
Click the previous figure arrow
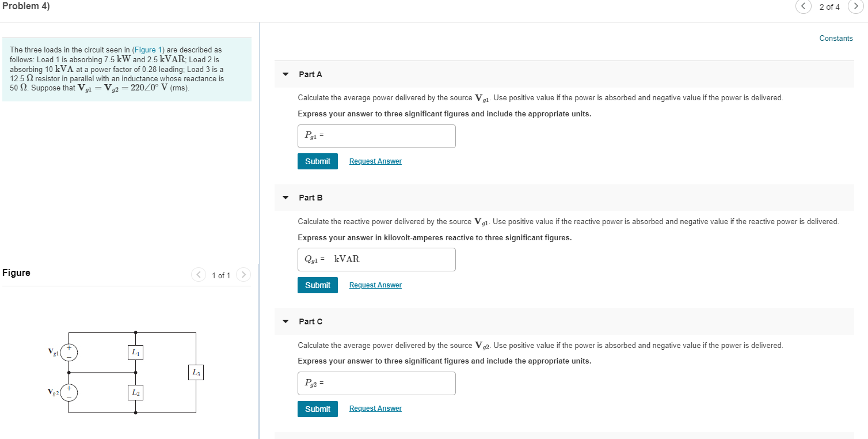tap(199, 275)
